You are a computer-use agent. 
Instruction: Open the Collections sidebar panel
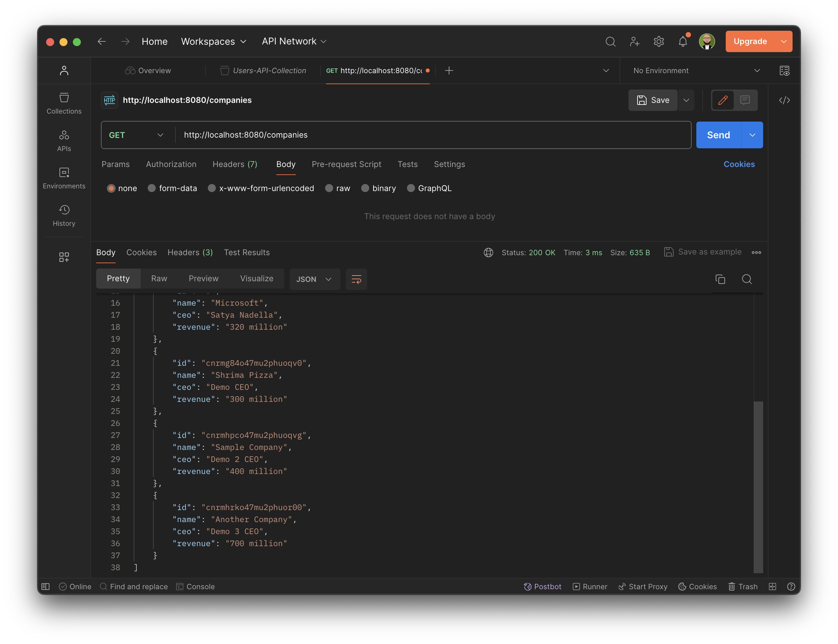pos(63,103)
